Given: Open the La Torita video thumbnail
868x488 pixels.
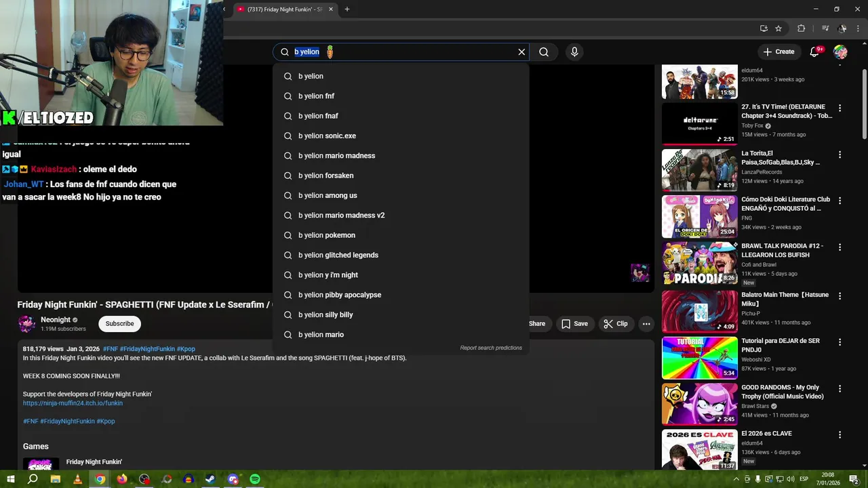Looking at the screenshot, I should click(699, 170).
